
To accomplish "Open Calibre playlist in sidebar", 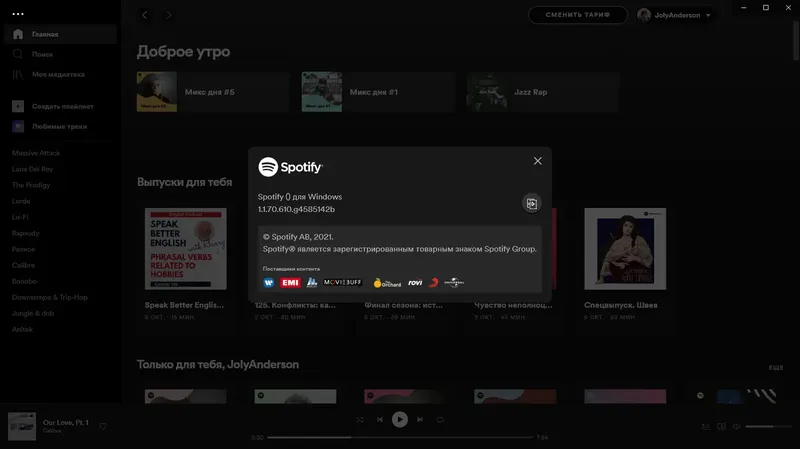I will [x=23, y=265].
